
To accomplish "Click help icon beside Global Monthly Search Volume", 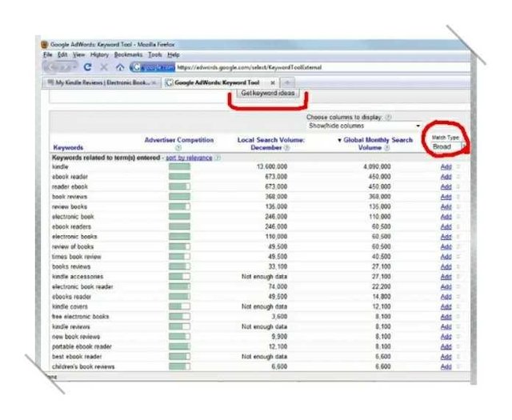I will click(386, 148).
